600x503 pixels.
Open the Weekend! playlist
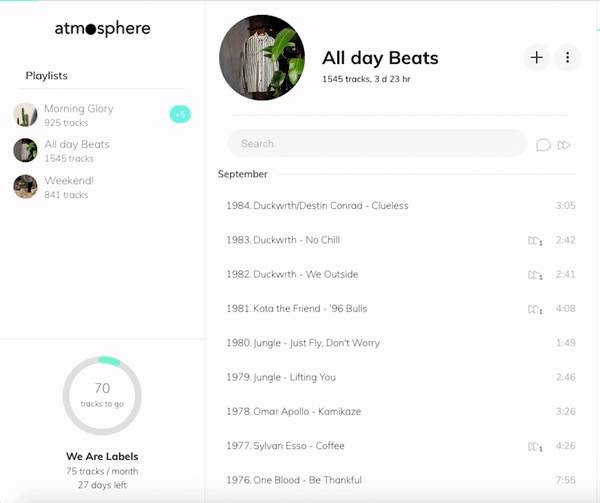102,187
